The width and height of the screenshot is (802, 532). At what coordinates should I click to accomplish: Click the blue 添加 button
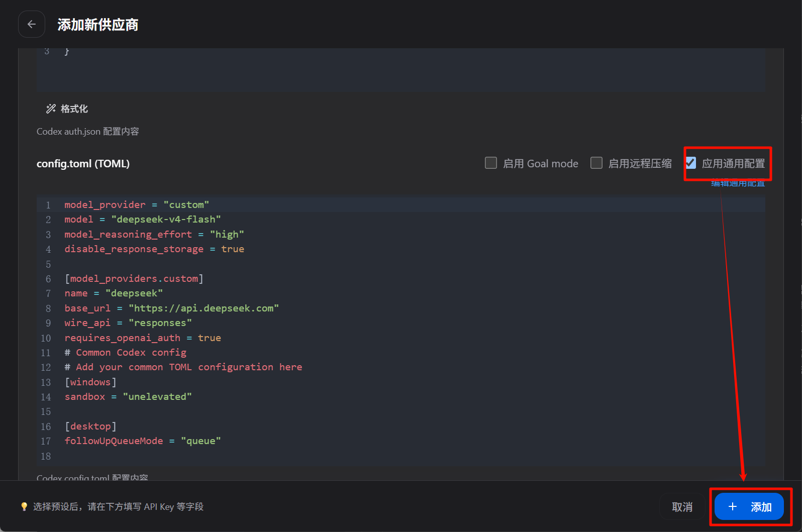[749, 506]
